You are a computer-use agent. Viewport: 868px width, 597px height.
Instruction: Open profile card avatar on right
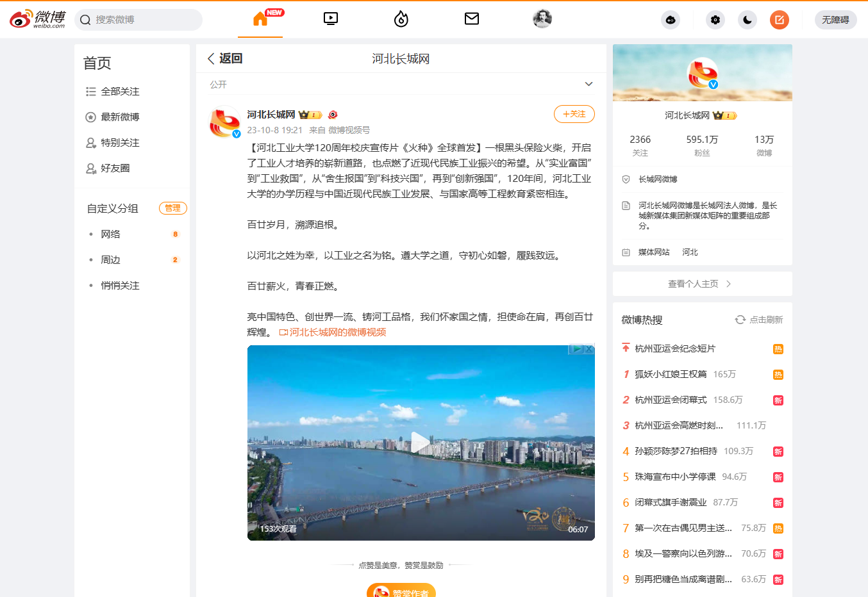click(703, 73)
